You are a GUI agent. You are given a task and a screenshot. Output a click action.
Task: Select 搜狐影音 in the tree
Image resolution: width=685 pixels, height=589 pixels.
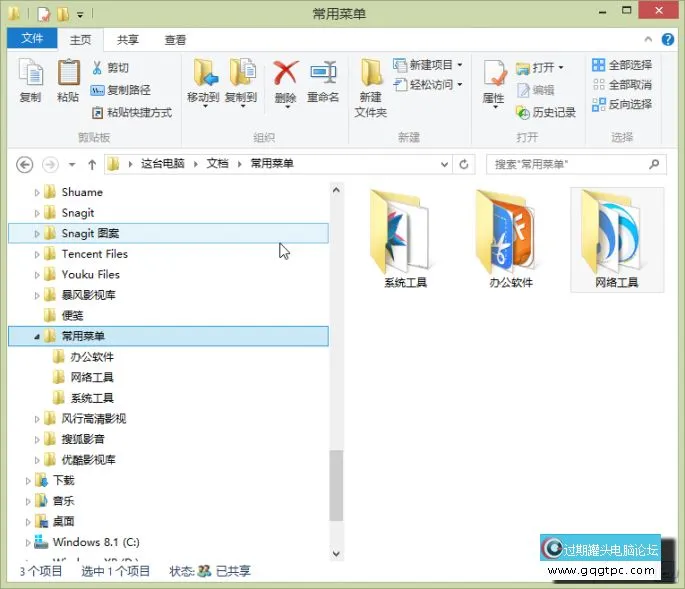83,439
